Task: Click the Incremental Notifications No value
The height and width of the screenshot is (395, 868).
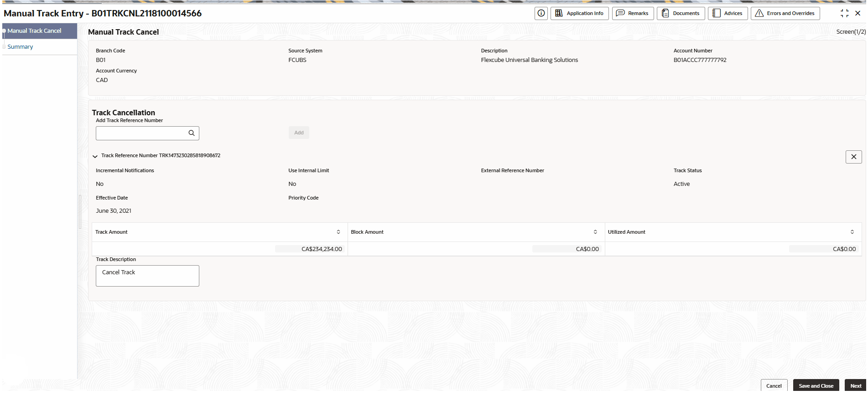Action: (99, 184)
